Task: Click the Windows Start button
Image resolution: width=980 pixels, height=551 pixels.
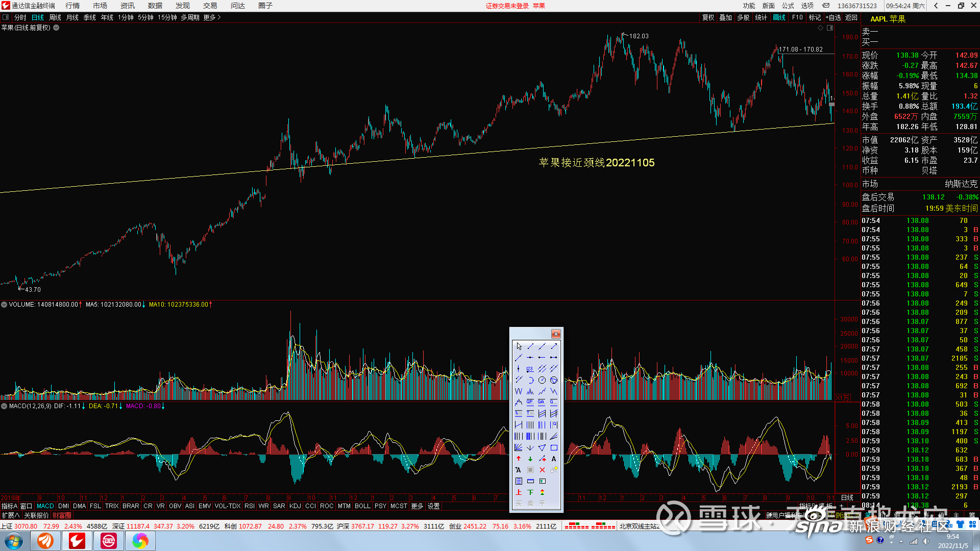Action: tap(14, 541)
